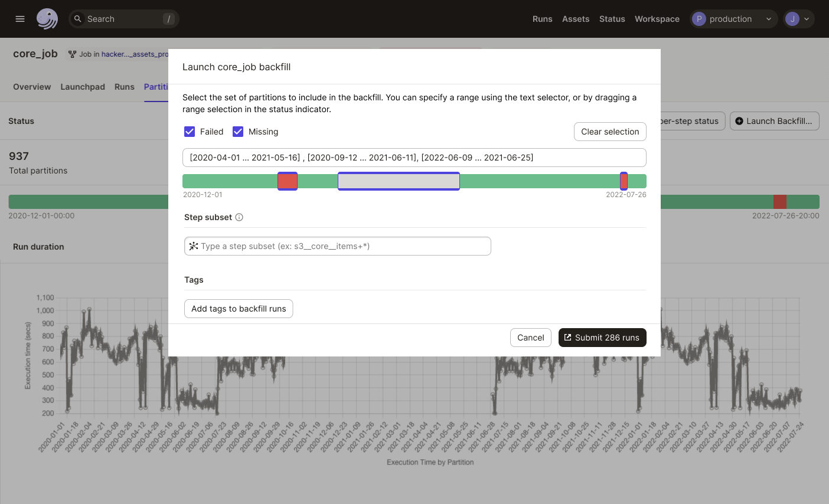The height and width of the screenshot is (504, 829).
Task: Uncheck the Failed checkbox
Action: pyautogui.click(x=190, y=132)
